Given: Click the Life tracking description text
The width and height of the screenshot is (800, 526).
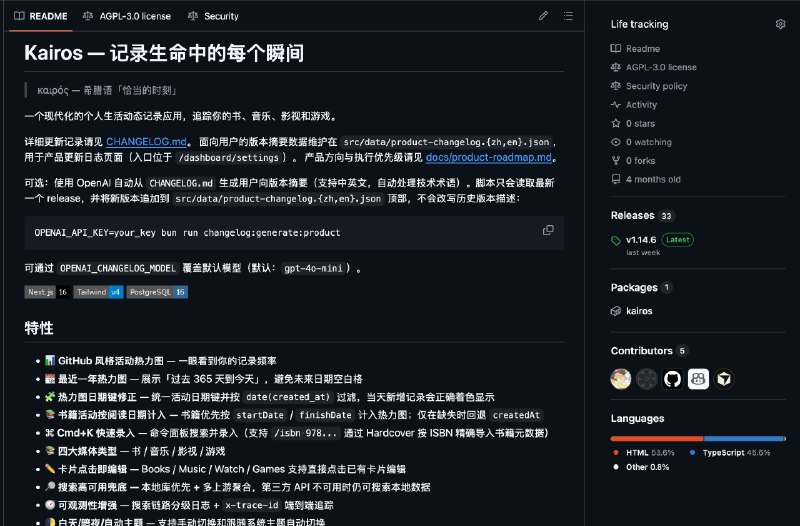Looking at the screenshot, I should click(639, 24).
